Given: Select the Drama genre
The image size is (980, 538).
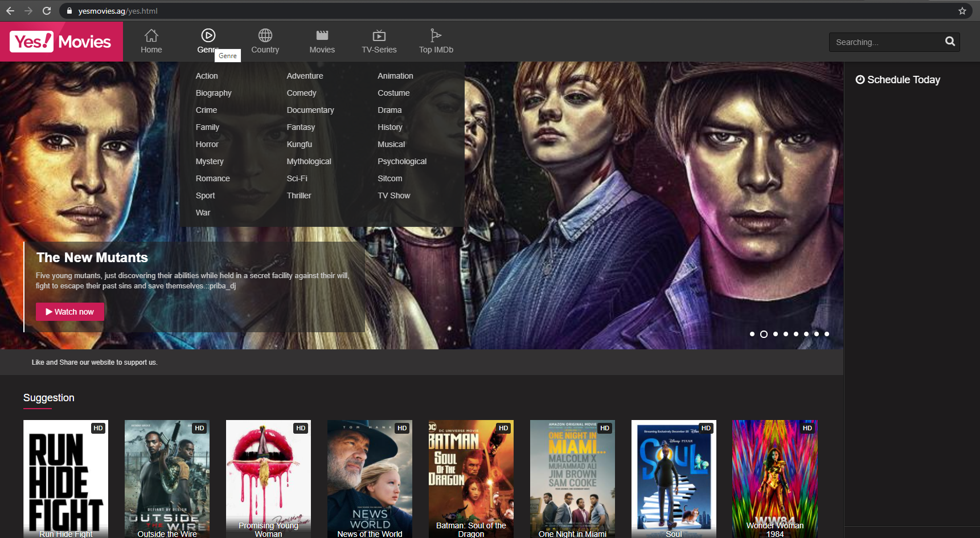Looking at the screenshot, I should coord(389,110).
